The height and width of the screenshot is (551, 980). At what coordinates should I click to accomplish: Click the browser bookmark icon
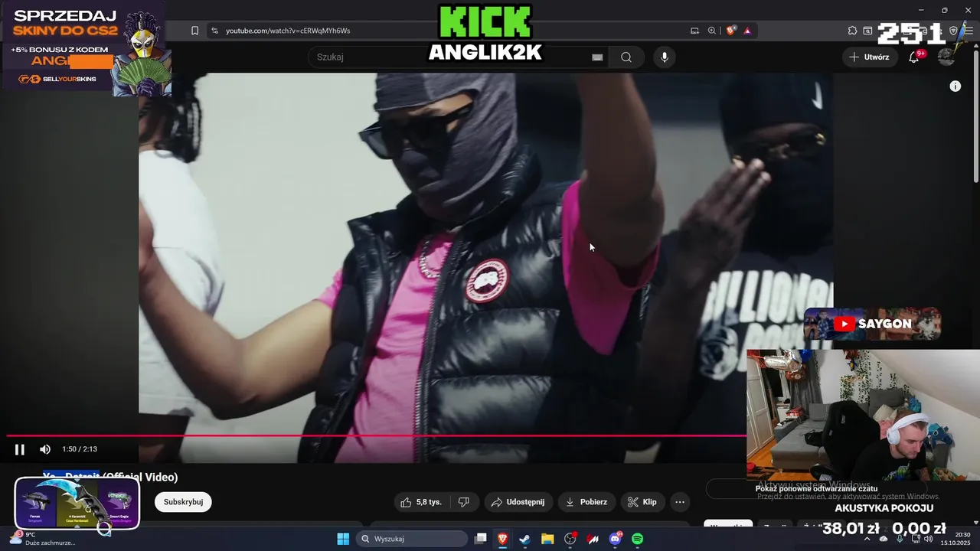(x=194, y=31)
